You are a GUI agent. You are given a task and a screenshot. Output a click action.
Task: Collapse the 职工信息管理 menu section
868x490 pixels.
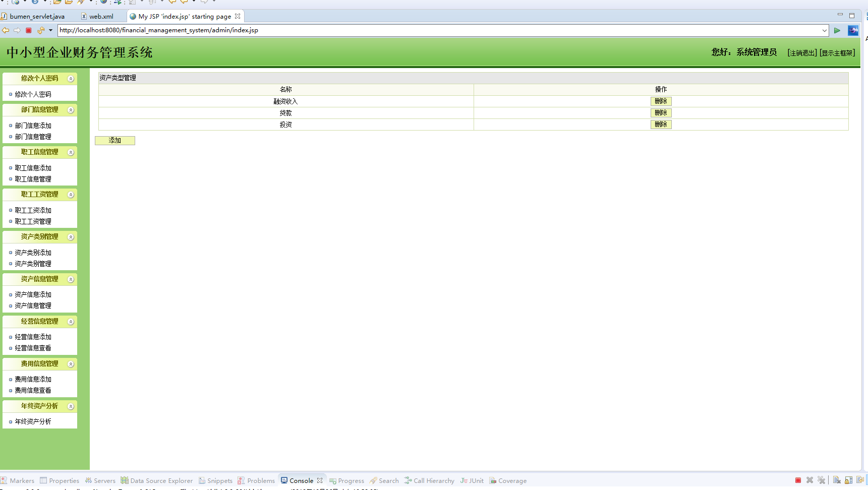pos(71,152)
